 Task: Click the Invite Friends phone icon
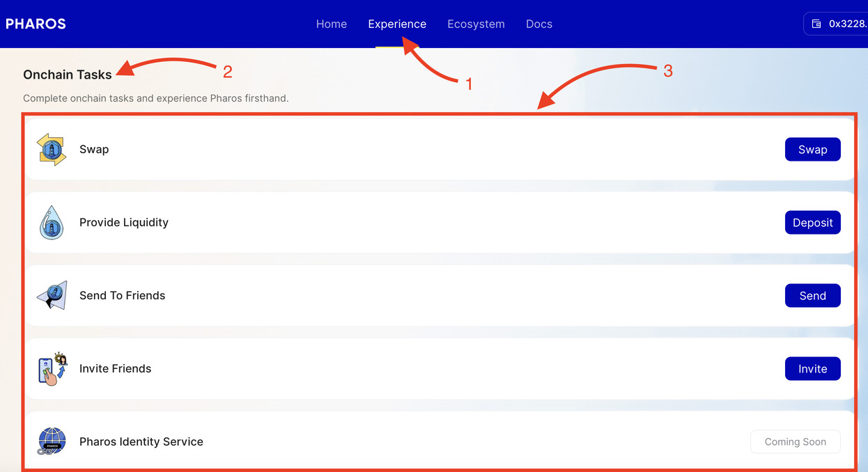[52, 369]
